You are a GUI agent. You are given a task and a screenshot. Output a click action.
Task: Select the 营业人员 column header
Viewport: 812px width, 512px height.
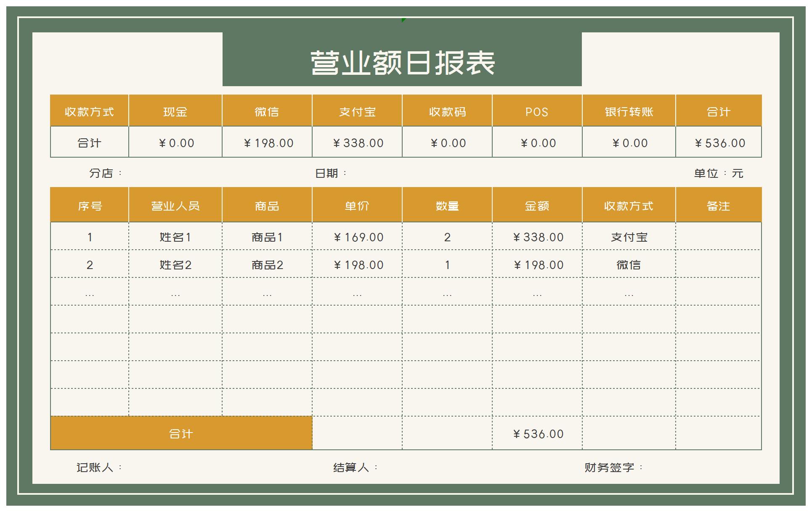pos(175,206)
